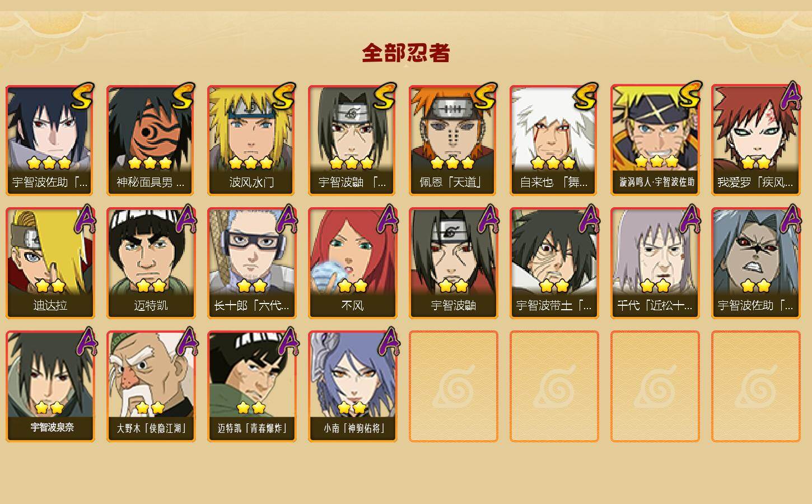812x504 pixels.
Task: Open the 宇智波泉奈 card
Action: point(50,386)
